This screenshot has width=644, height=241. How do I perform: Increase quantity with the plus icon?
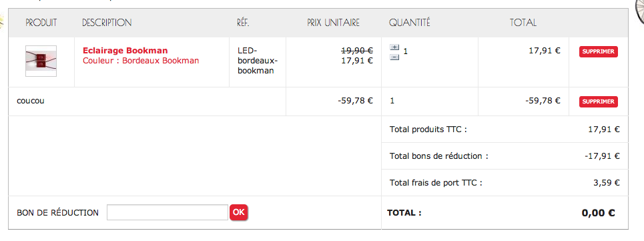(394, 47)
